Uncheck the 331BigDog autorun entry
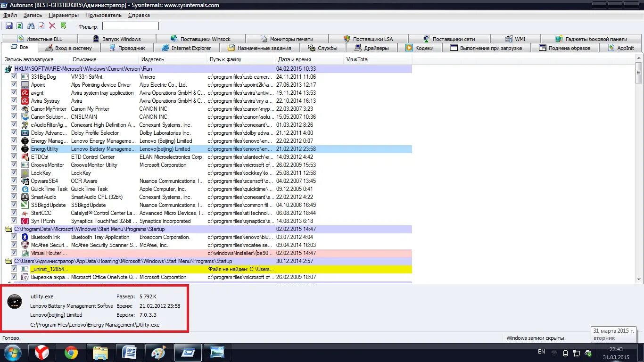644x362 pixels. coord(14,77)
